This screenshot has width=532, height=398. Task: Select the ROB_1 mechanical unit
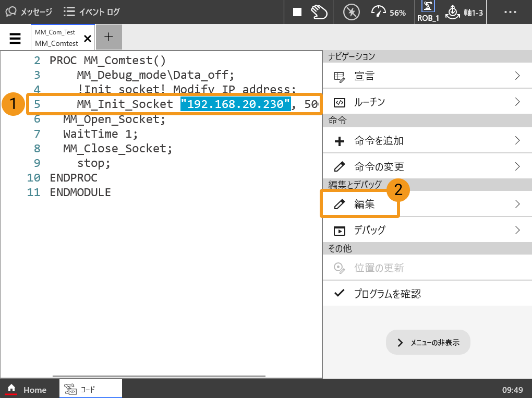tap(428, 11)
